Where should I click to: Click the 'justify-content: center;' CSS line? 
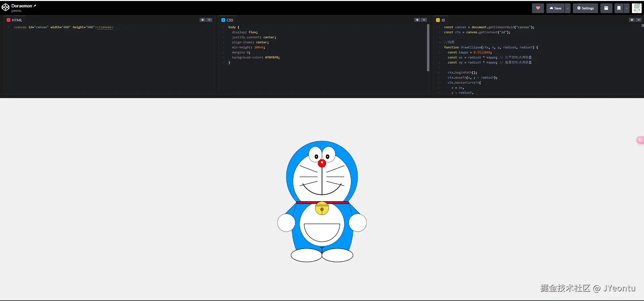click(254, 37)
